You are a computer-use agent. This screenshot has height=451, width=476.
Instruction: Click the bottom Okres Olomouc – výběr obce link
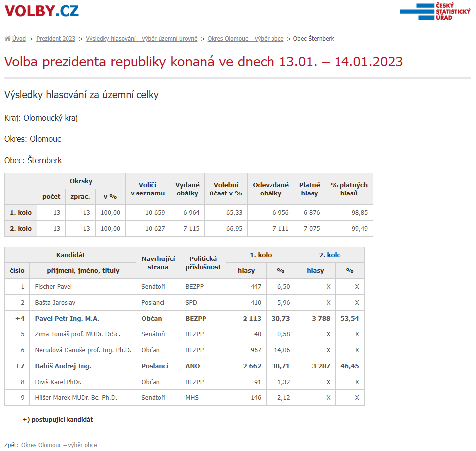click(x=59, y=445)
